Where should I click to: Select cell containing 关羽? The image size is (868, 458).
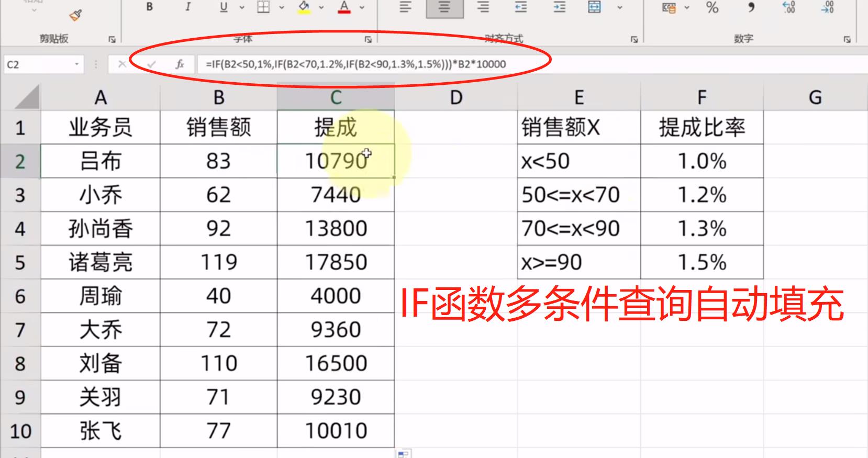pos(101,397)
